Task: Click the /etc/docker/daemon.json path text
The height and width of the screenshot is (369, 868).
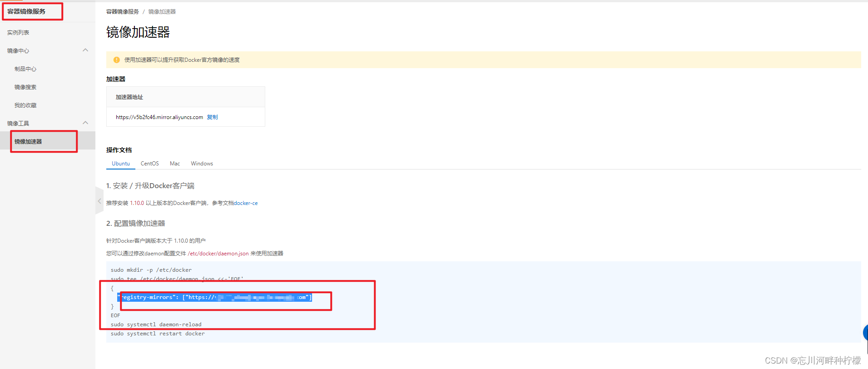Action: click(x=218, y=254)
